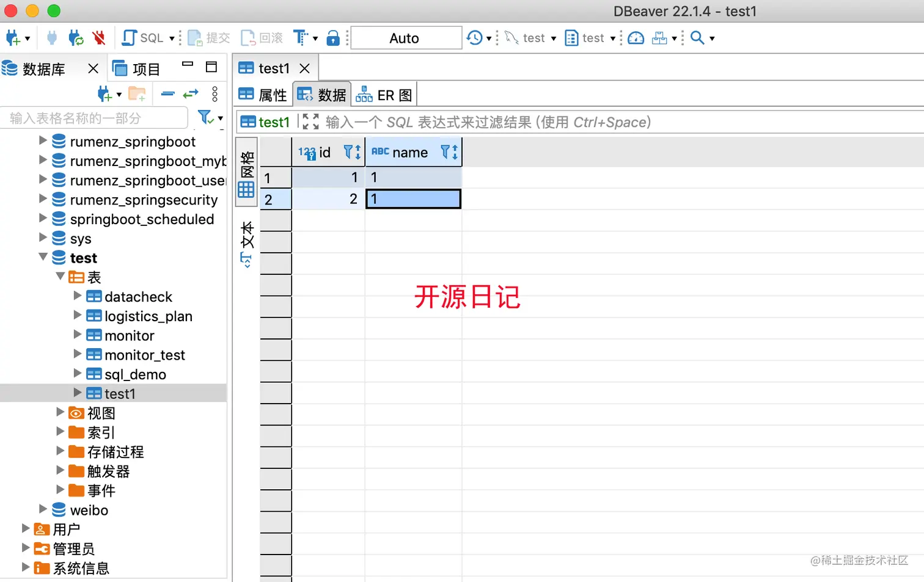
Task: Expand the 视图 views folder
Action: 61,412
